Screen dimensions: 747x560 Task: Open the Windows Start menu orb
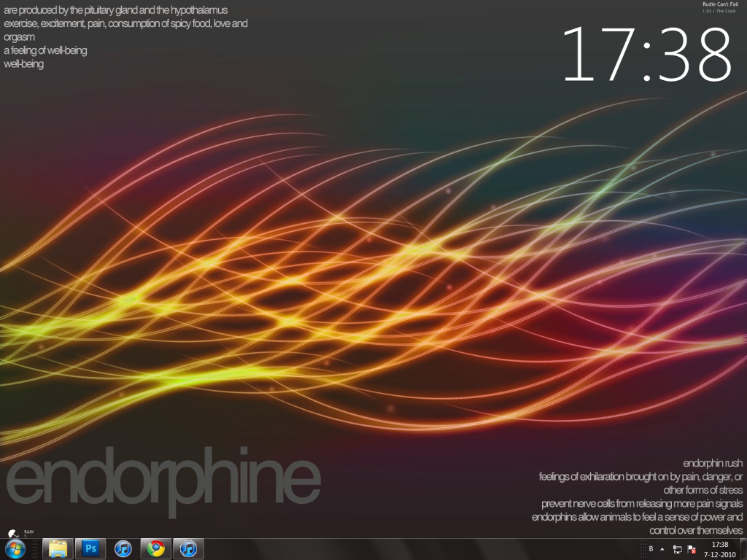(x=15, y=549)
